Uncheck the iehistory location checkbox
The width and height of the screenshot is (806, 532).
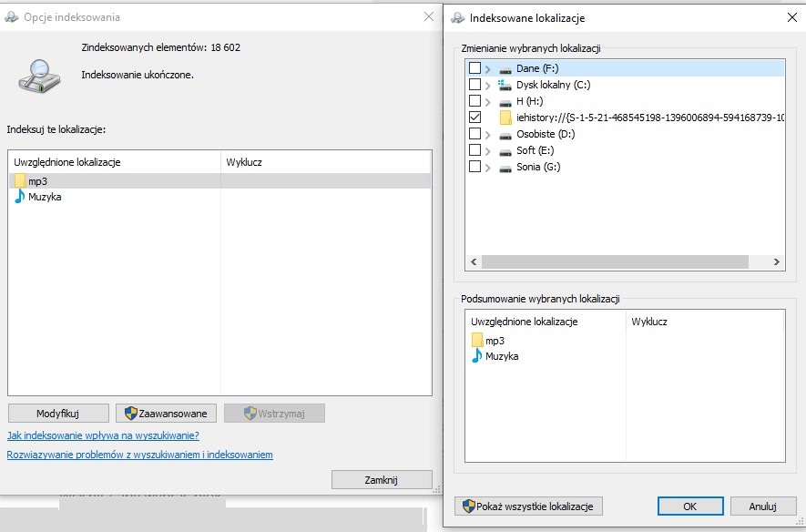(x=474, y=118)
